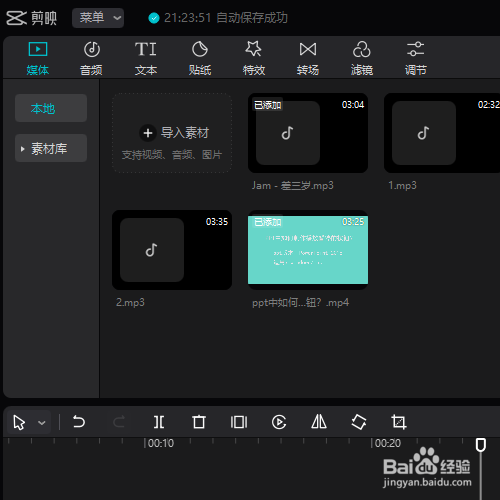Open the 文本 text tab
Screen dimensions: 500x500
tap(146, 59)
